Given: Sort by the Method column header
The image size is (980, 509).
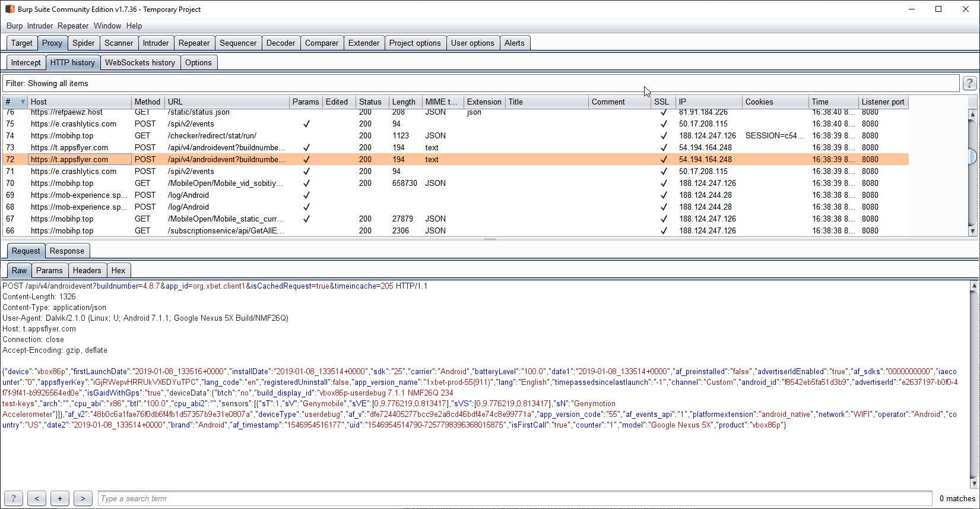Looking at the screenshot, I should pyautogui.click(x=148, y=102).
